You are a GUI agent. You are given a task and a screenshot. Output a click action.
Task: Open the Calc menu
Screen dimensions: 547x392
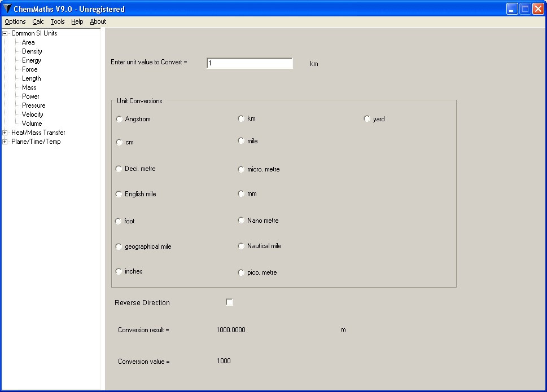point(38,21)
